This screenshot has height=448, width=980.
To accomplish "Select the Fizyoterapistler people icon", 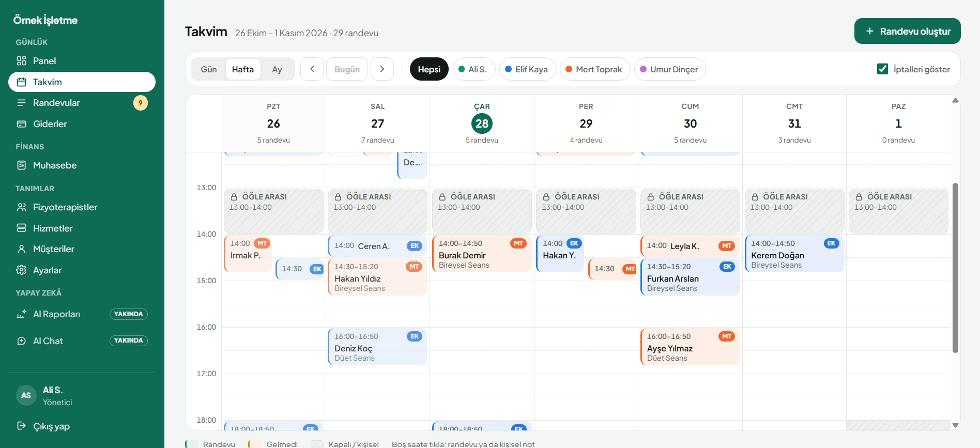I will pos(21,207).
